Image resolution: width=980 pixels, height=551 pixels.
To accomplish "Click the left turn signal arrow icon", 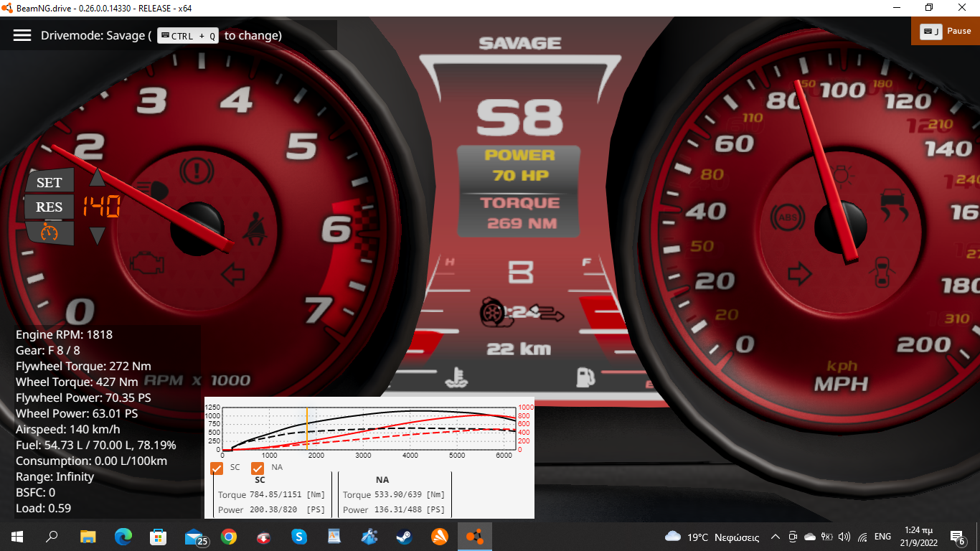I will click(x=233, y=273).
